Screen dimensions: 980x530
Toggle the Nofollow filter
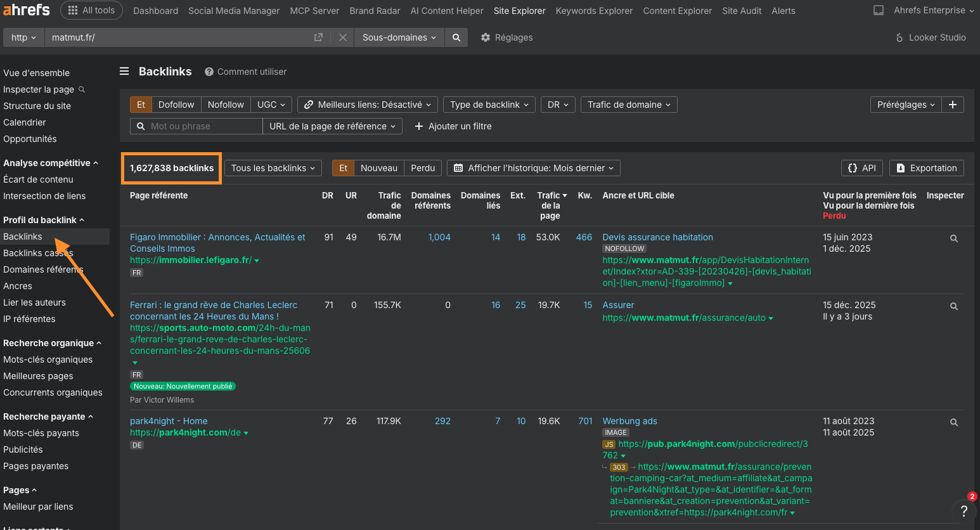[x=226, y=105]
